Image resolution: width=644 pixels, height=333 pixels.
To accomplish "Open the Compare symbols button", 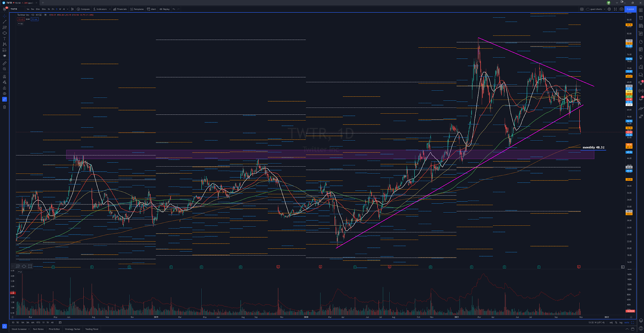I will click(83, 9).
